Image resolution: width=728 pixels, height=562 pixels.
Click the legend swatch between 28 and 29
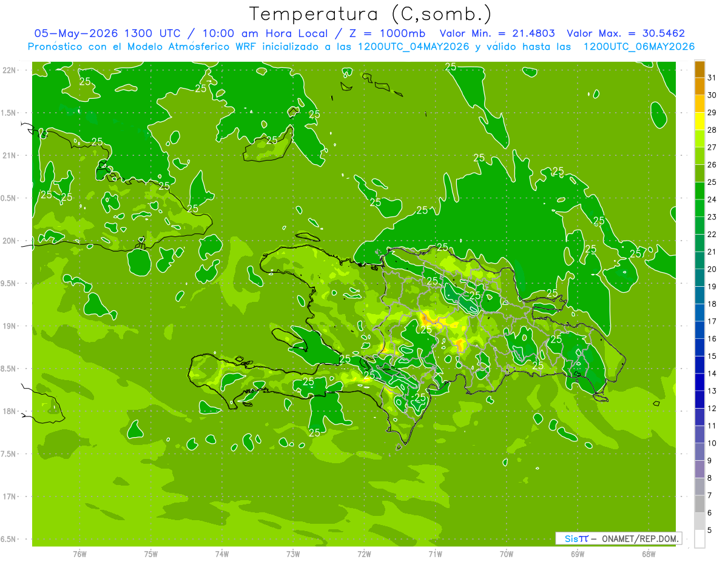pyautogui.click(x=699, y=121)
